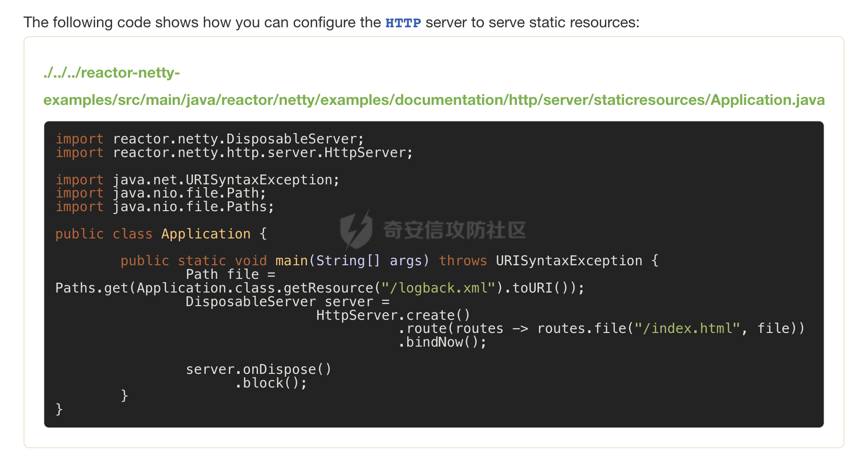Click the 'public class Application {' line
868x459 pixels.
[161, 234]
